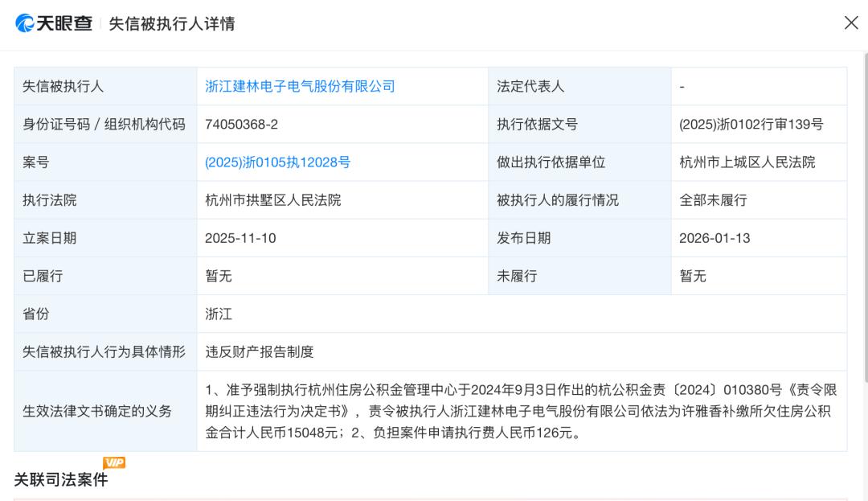Open the 浙江建林电子电气股份有限公司 company link
Screen dimensions: 868x501
click(x=300, y=86)
